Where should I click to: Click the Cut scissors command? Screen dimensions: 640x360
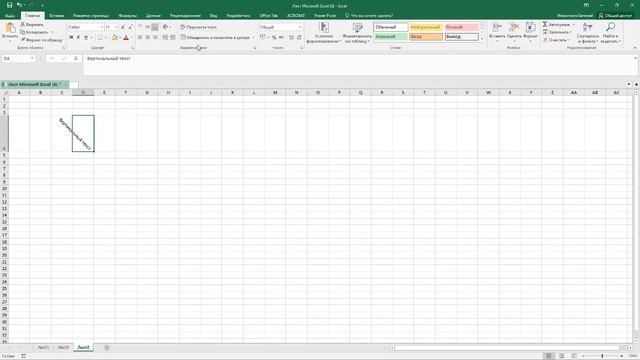[32, 24]
